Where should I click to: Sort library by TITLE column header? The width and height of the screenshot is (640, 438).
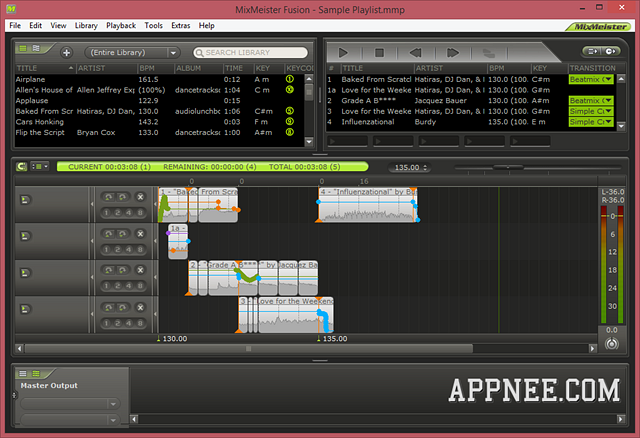[x=45, y=68]
